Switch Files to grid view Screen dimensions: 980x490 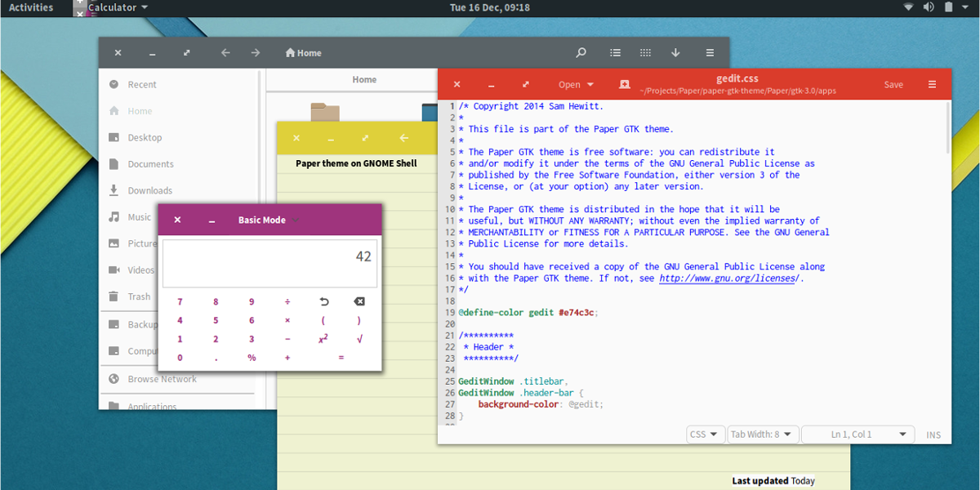tap(645, 53)
